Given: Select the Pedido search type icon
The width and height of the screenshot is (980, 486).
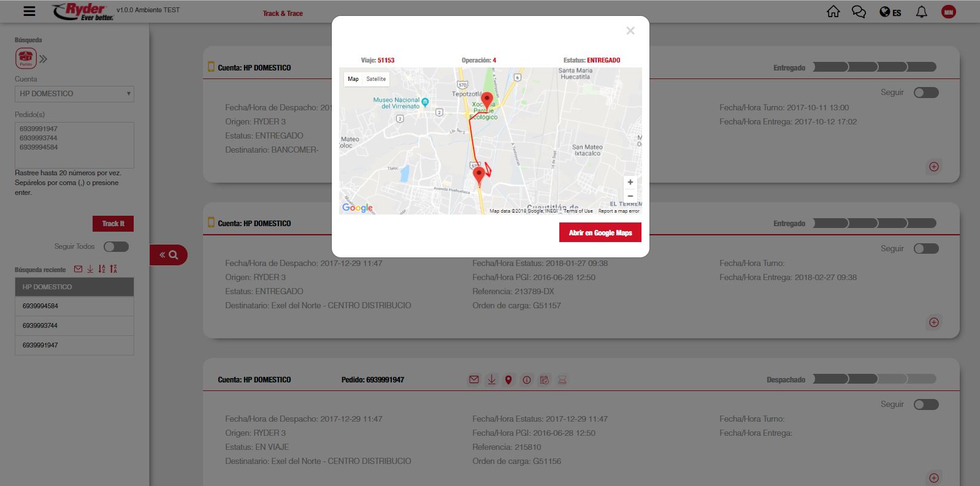Looking at the screenshot, I should (26, 59).
